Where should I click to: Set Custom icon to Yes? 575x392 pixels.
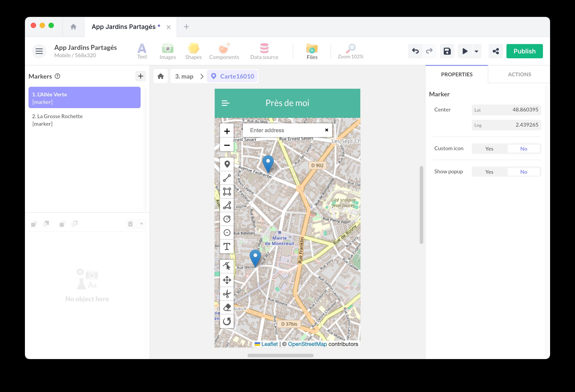[x=489, y=149]
